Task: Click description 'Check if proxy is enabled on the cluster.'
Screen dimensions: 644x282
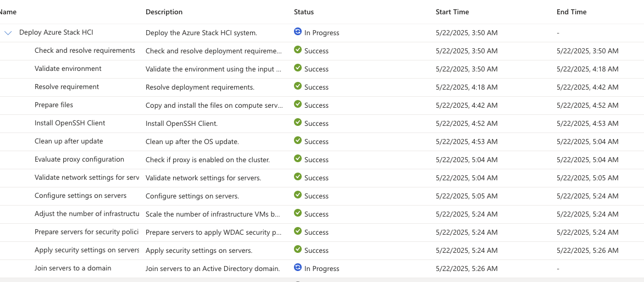Action: 207,160
